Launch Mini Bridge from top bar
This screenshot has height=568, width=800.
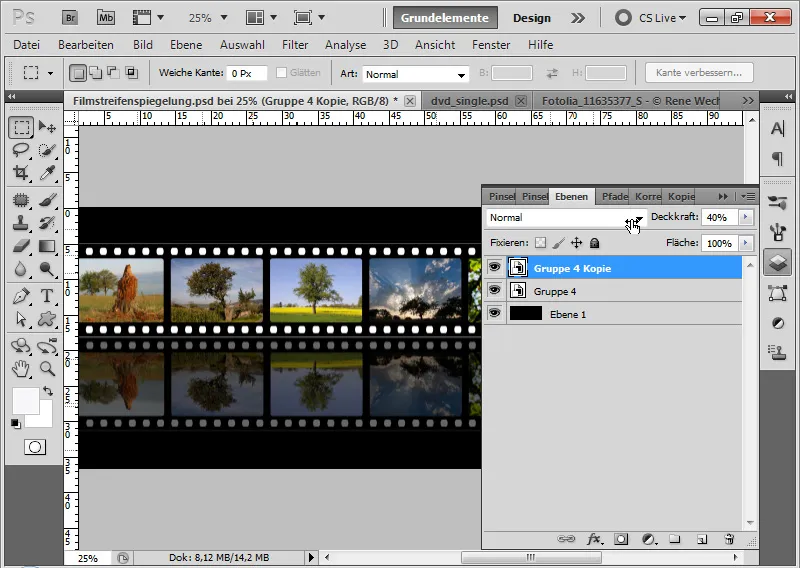pos(106,18)
